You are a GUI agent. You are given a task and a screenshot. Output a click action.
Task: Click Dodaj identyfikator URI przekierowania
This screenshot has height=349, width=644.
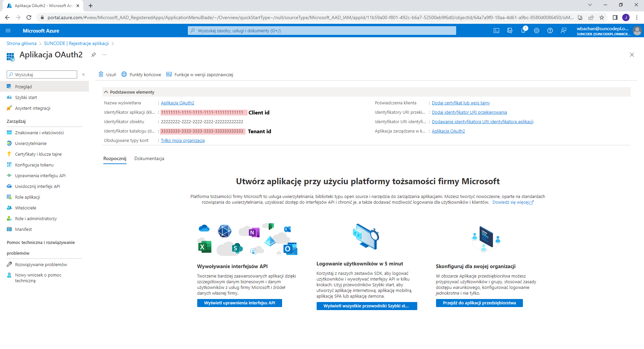click(x=469, y=112)
